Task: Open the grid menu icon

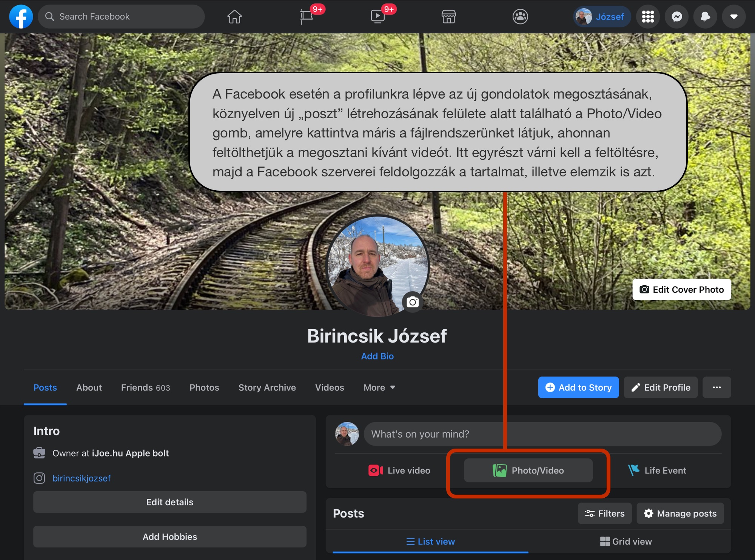Action: (x=648, y=17)
